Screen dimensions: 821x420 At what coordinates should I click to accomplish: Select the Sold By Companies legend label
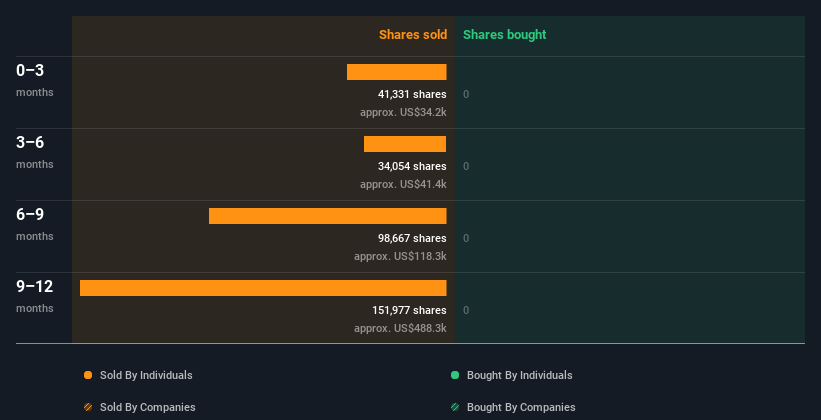click(x=148, y=407)
